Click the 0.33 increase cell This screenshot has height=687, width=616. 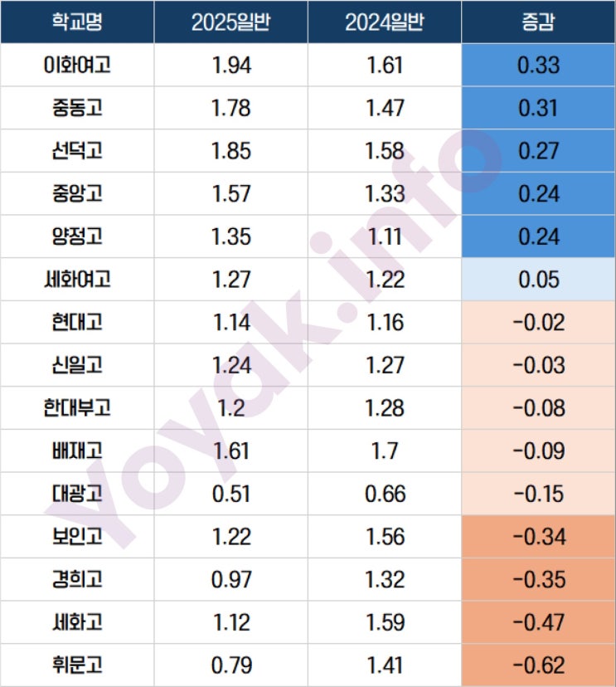pyautogui.click(x=538, y=66)
